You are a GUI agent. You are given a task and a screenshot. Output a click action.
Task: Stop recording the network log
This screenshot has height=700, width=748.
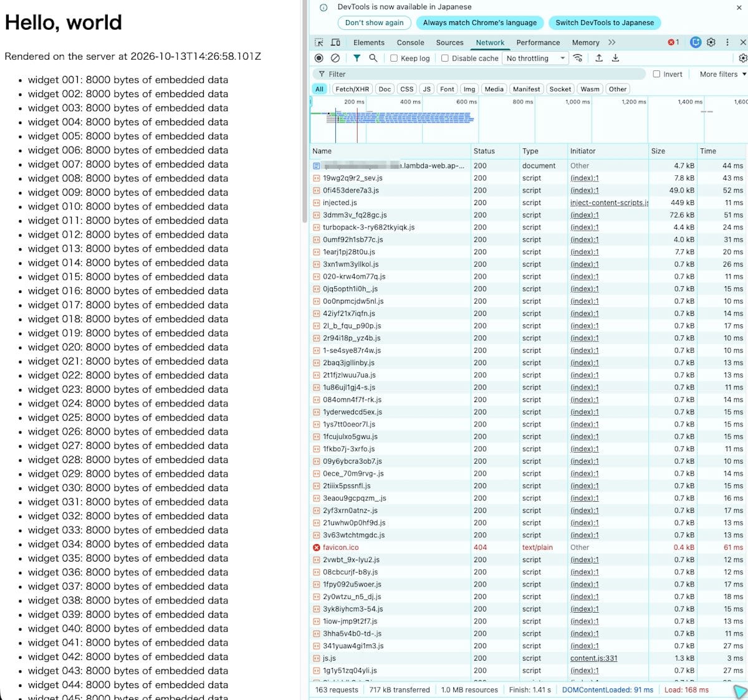[319, 58]
